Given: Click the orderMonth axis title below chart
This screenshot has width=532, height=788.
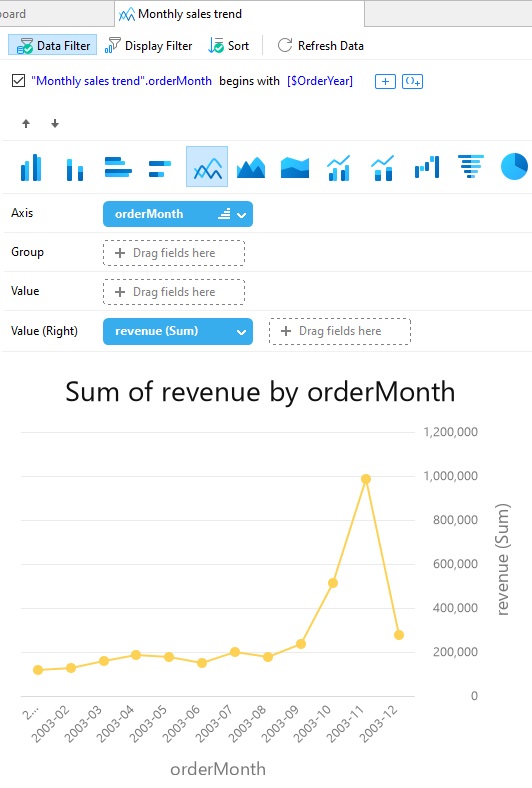Looking at the screenshot, I should tap(218, 769).
